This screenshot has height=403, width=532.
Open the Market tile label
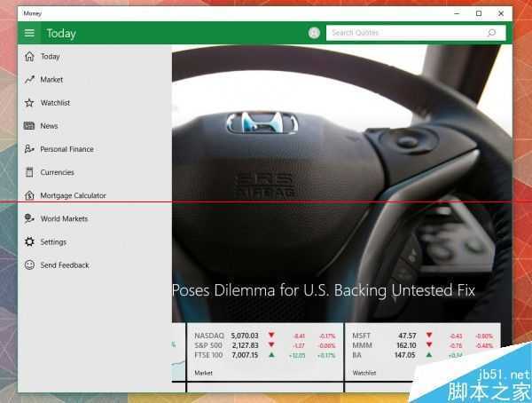203,373
